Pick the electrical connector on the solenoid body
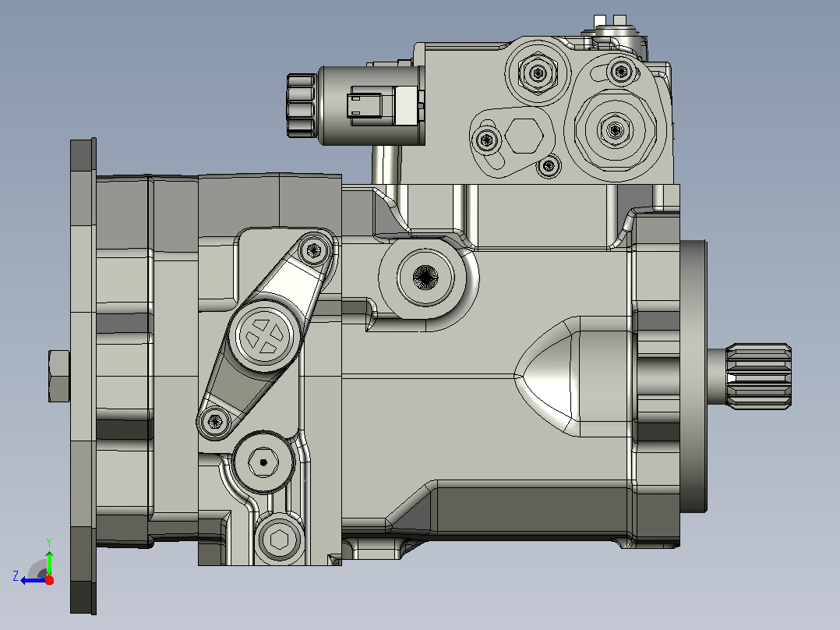The image size is (840, 630). [x=382, y=105]
